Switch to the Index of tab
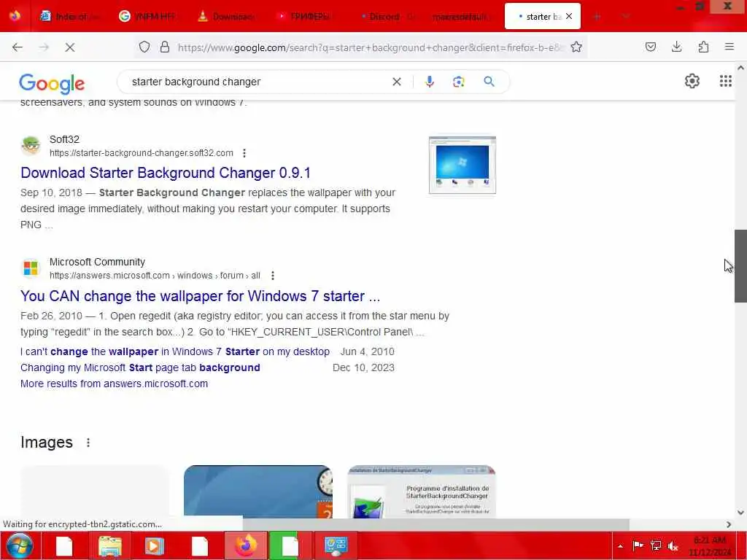Viewport: 747px width, 560px height. pyautogui.click(x=69, y=17)
